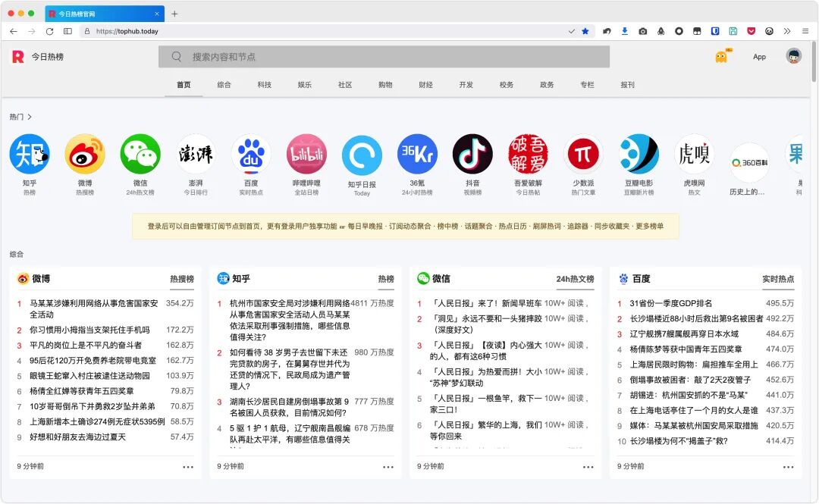Viewport: 819px width, 504px height.
Task: Open the 澎湃 今日排行 icon
Action: pyautogui.click(x=196, y=154)
